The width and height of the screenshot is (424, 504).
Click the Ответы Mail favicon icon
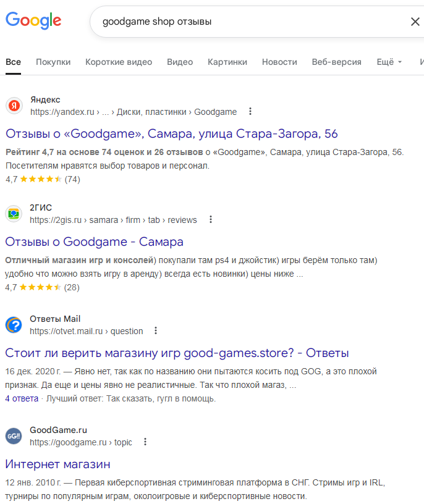pos(14,325)
